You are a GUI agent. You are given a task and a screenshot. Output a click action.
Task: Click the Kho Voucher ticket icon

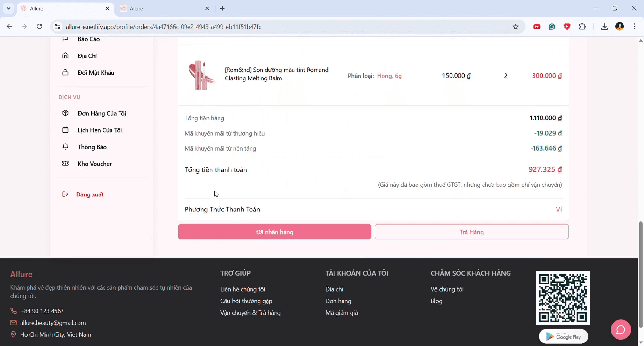click(x=65, y=163)
